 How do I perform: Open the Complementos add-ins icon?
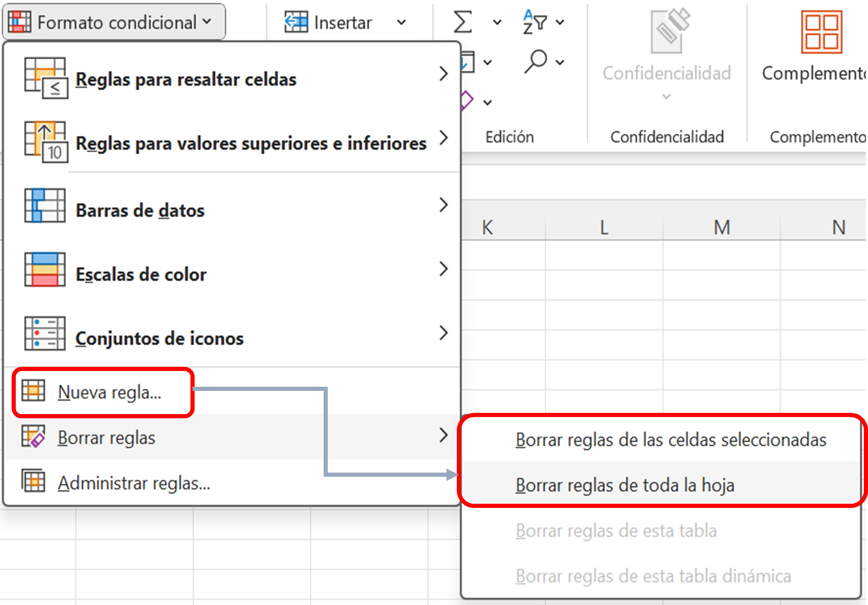pos(821,33)
